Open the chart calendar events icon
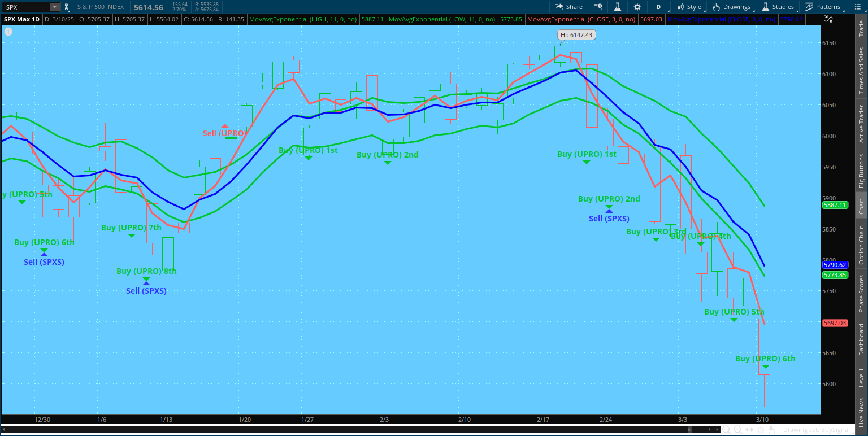The height and width of the screenshot is (436, 868). click(x=598, y=7)
